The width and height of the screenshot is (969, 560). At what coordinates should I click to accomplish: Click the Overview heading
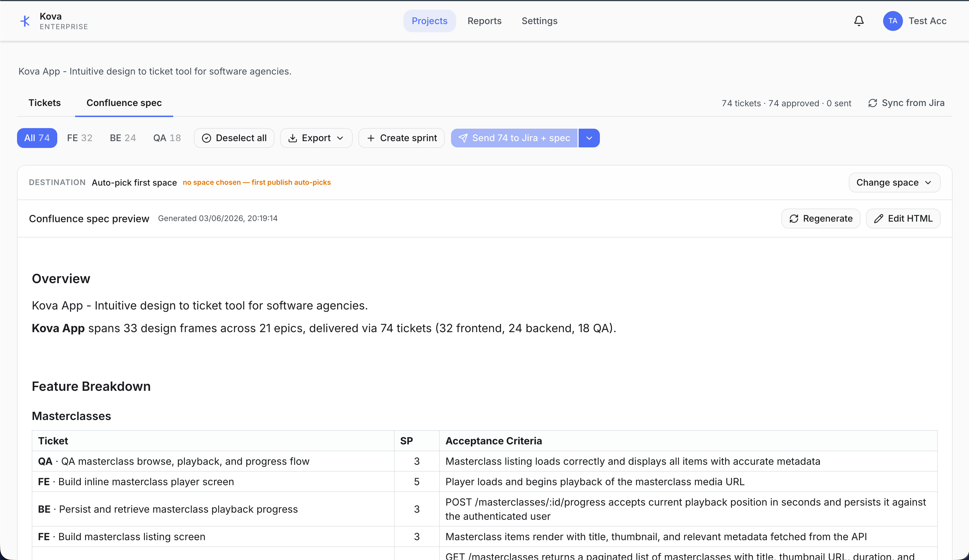61,279
